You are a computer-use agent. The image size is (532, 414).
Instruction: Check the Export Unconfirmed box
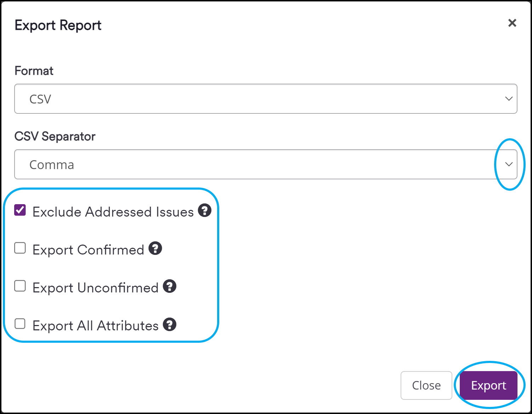point(19,286)
